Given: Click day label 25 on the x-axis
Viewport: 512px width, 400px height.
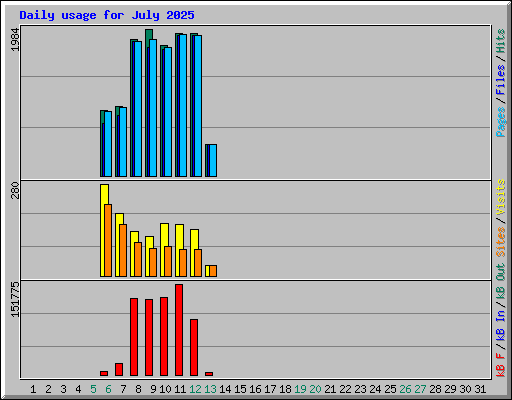Looking at the screenshot, I should [390, 389].
